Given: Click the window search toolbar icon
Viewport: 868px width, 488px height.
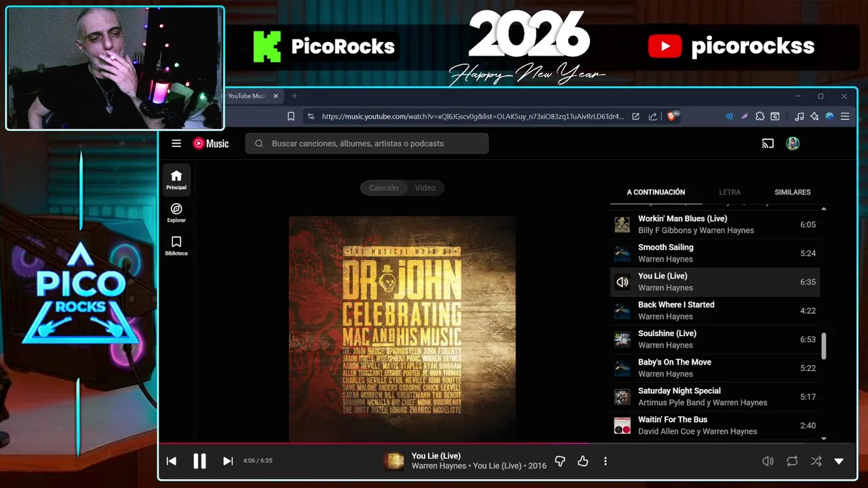Looking at the screenshot, I should click(775, 117).
